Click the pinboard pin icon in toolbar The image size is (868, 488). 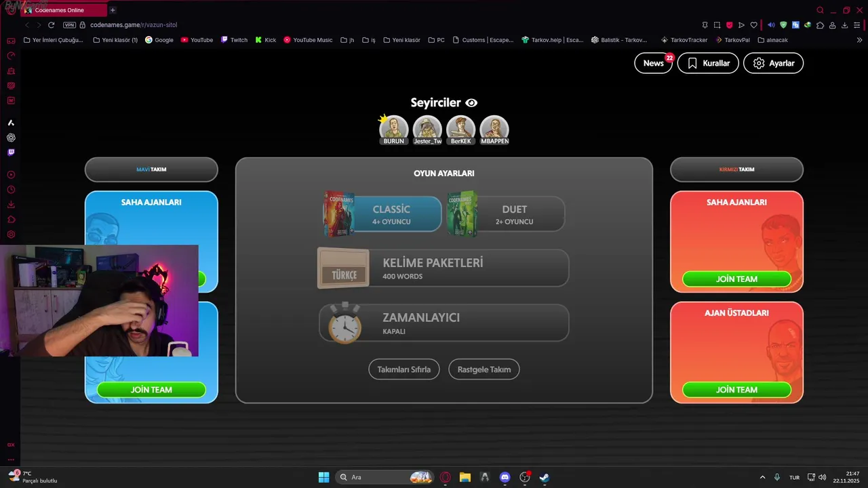coord(705,25)
